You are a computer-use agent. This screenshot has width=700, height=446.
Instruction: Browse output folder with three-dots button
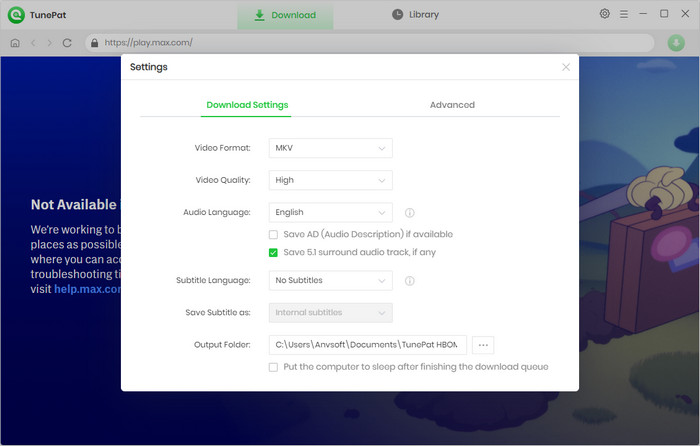(483, 345)
